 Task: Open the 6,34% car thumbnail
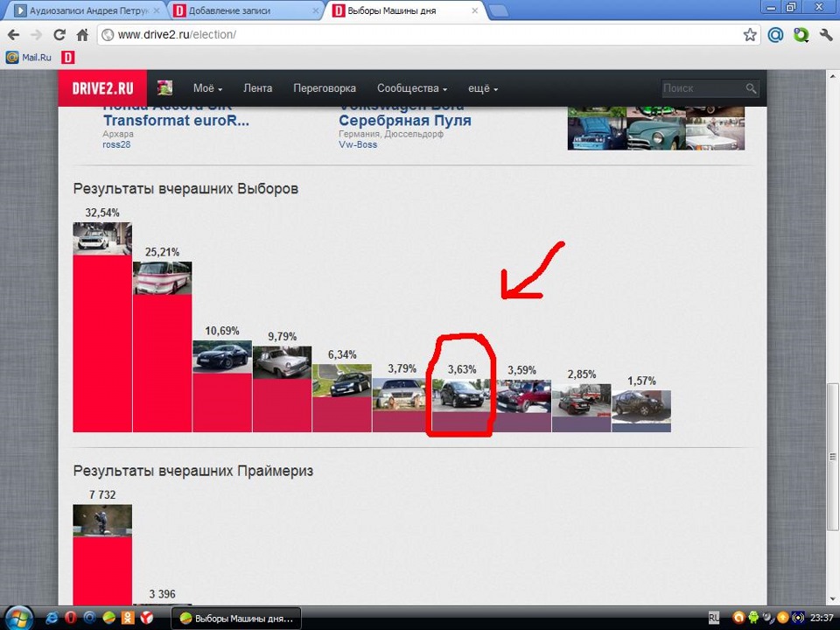tap(342, 381)
